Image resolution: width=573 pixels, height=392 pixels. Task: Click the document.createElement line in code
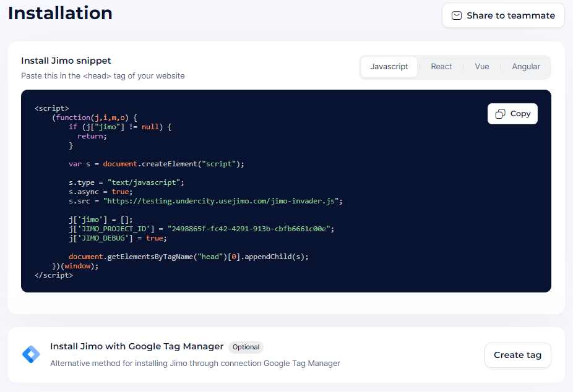(x=157, y=164)
